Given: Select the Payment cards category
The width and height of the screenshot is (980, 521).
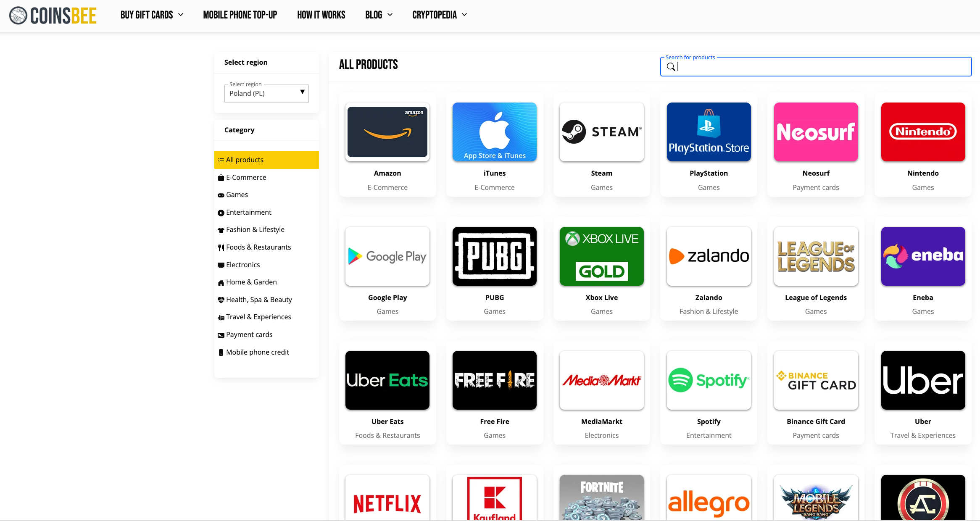Looking at the screenshot, I should pyautogui.click(x=249, y=334).
